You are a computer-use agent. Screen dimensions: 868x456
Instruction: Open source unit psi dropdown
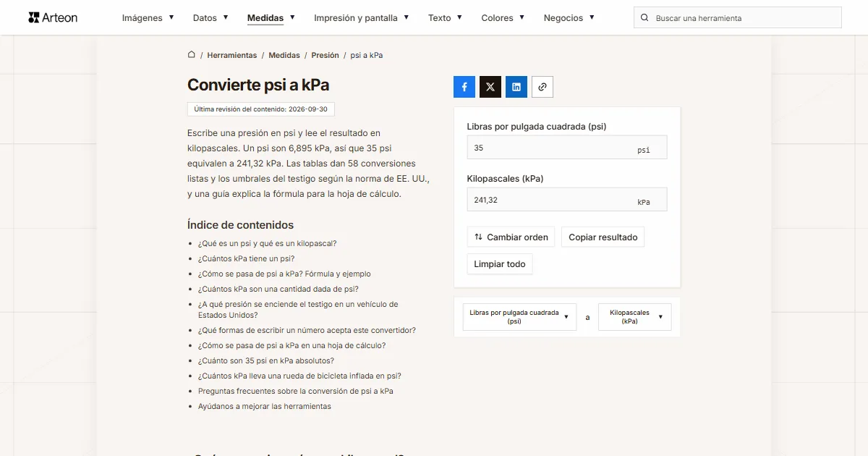pyautogui.click(x=519, y=317)
